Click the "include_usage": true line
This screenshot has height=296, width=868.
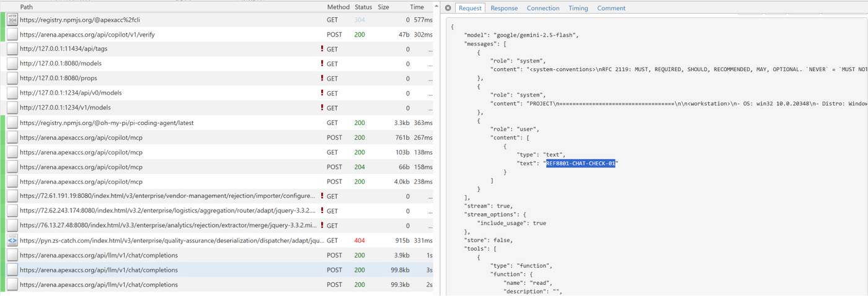511,223
